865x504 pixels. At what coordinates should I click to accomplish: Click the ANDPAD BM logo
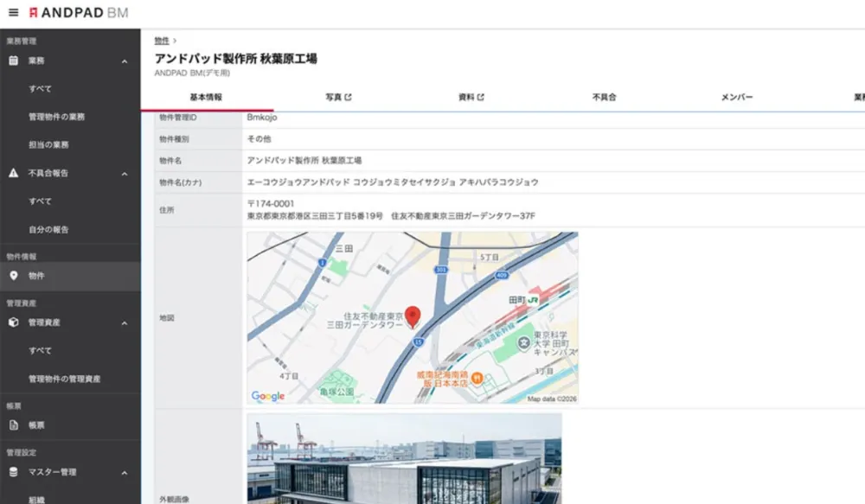point(79,12)
